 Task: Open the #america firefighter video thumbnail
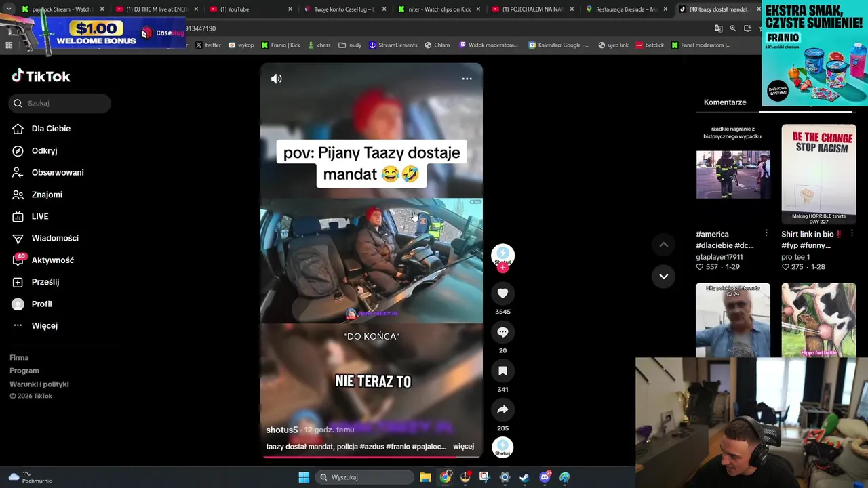[x=733, y=174]
